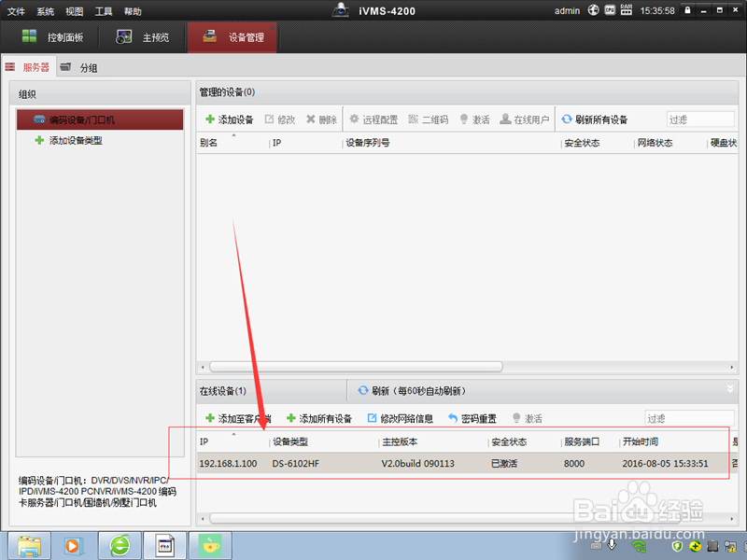The image size is (747, 560).
Task: Click the microphone tray icon
Action: click(x=612, y=545)
